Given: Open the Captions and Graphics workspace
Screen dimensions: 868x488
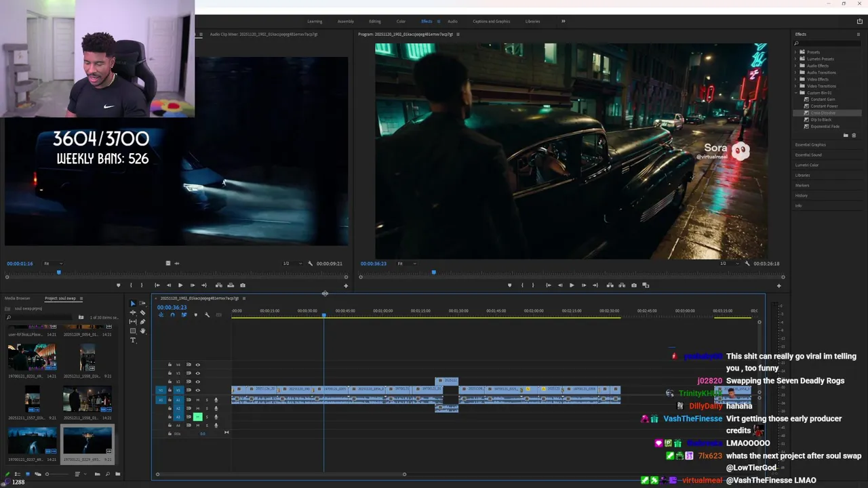Looking at the screenshot, I should tap(492, 21).
